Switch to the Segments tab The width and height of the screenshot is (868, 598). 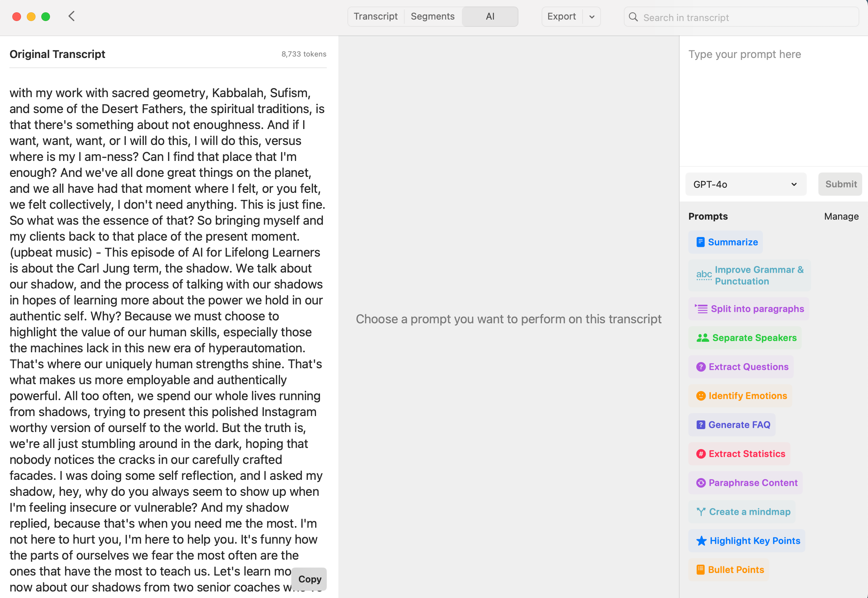click(x=433, y=16)
